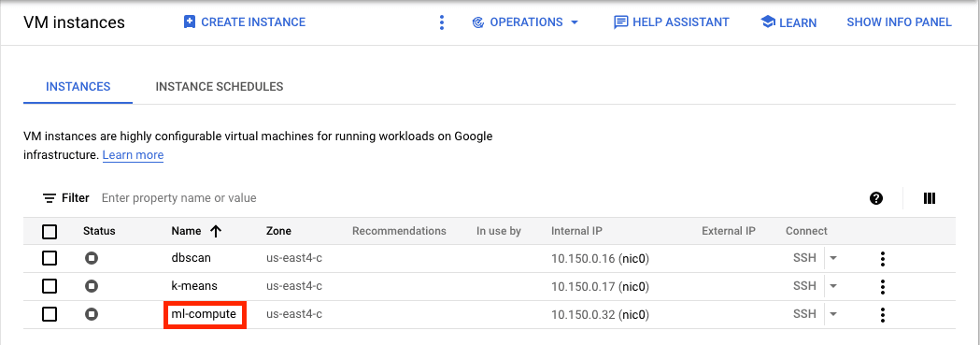Select the Instances tab
Screen dimensions: 980x345
78,87
